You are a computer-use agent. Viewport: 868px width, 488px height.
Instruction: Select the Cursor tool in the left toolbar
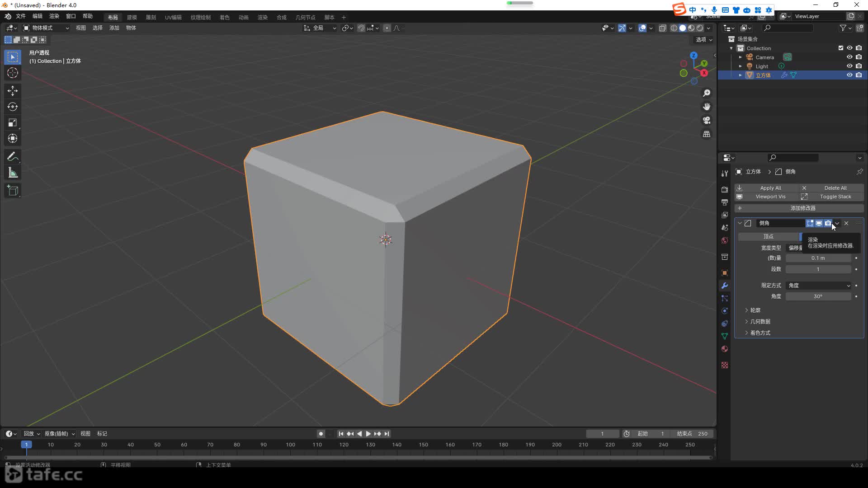tap(13, 73)
